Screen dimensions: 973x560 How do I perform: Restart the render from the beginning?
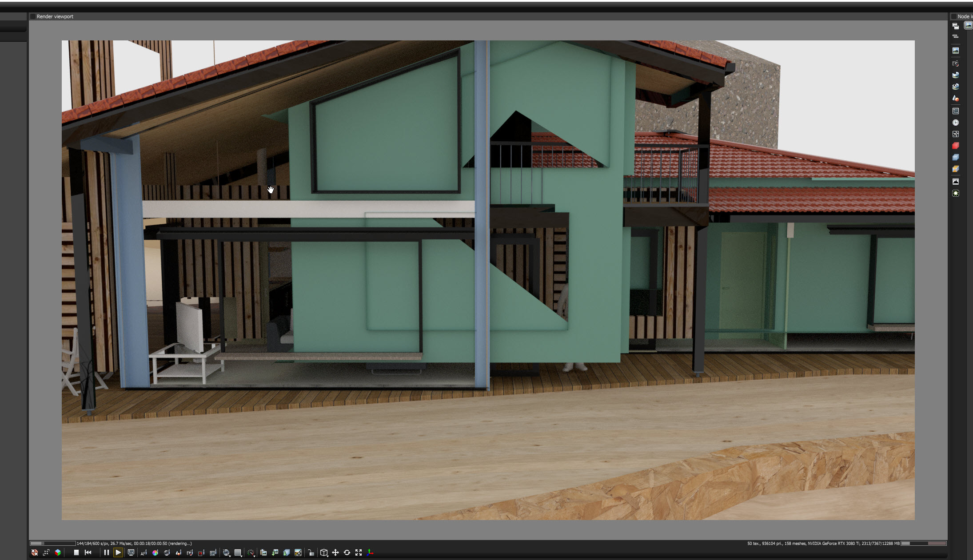[88, 552]
